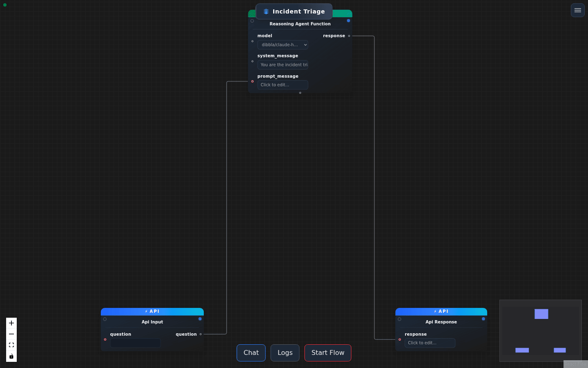Image resolution: width=588 pixels, height=368 pixels.
Task: Click the blue status dot on Api Input node
Action: pos(200,319)
